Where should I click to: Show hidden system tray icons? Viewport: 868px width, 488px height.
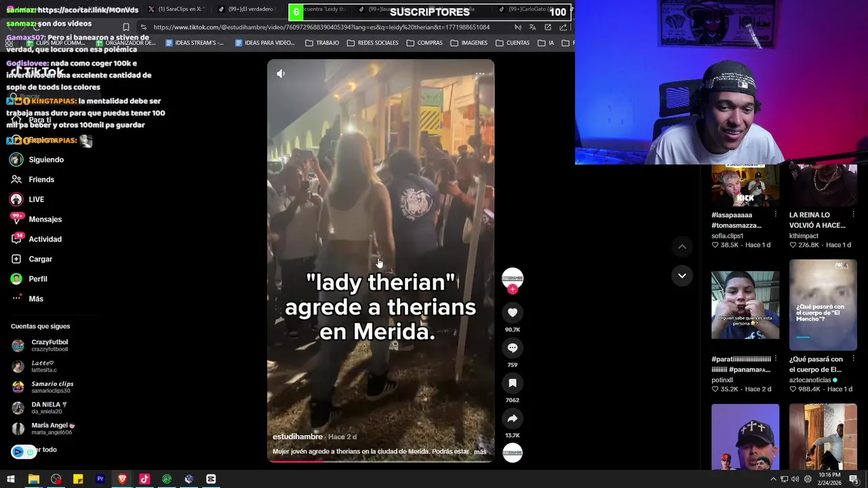coord(773,479)
